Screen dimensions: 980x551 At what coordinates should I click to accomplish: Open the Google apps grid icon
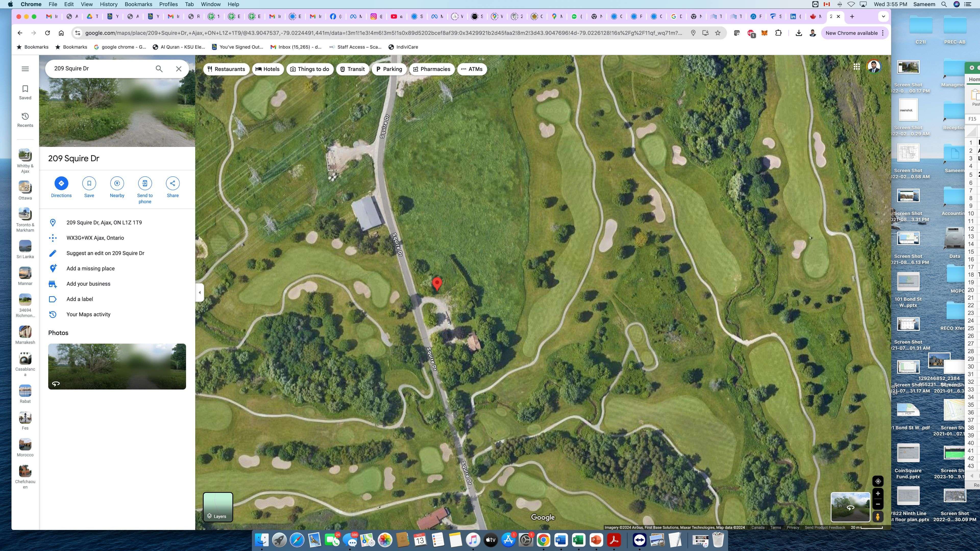[x=856, y=67]
